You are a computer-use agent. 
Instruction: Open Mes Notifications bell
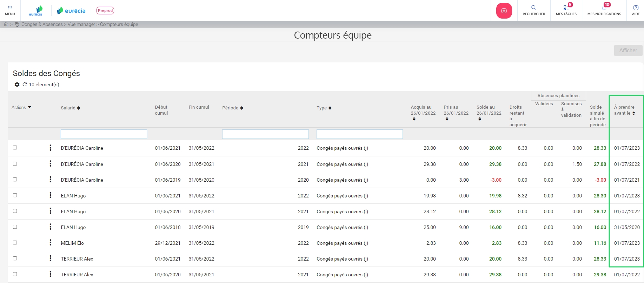point(604,11)
